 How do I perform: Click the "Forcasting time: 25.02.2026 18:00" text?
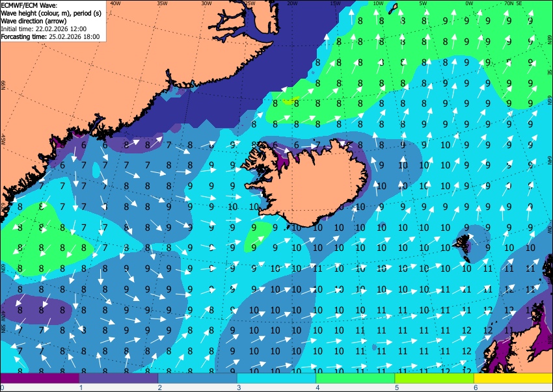(x=51, y=36)
